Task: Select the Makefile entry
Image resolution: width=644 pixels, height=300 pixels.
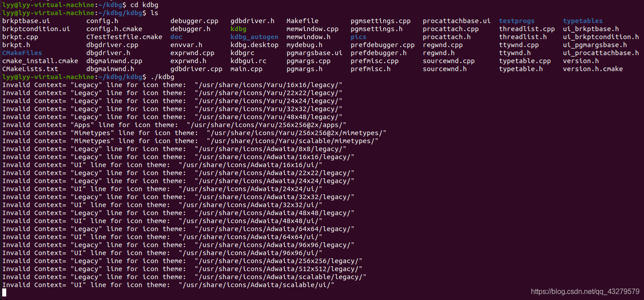Action: [x=302, y=21]
